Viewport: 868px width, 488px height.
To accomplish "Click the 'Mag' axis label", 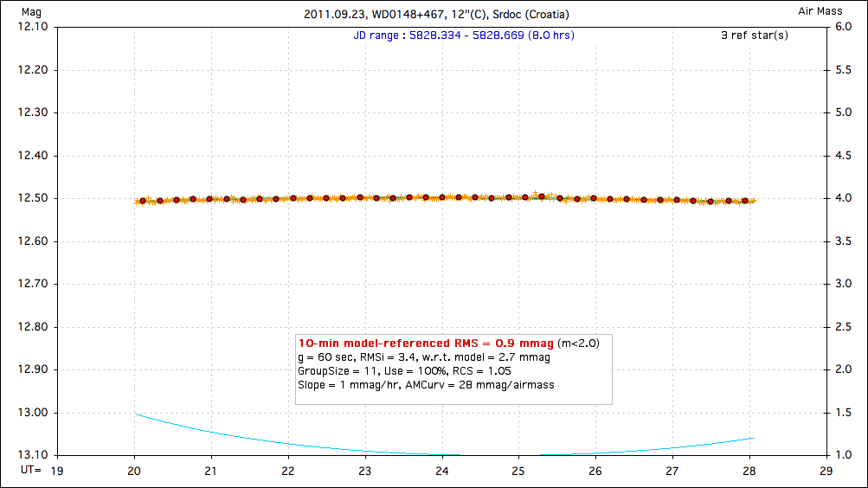I will [x=31, y=12].
